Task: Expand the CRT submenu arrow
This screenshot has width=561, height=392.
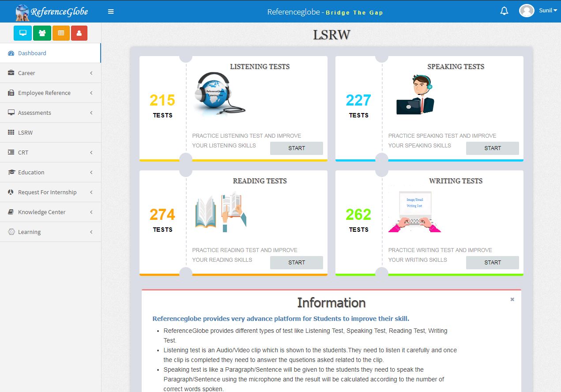Action: [x=91, y=152]
